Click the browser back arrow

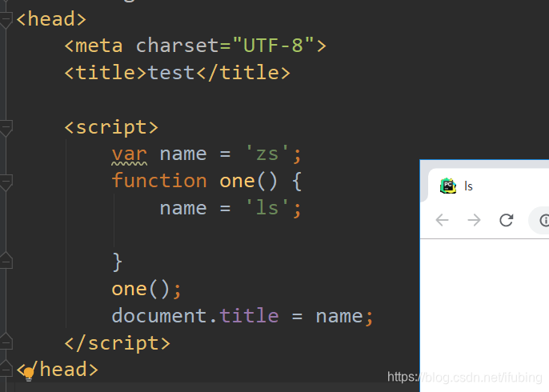[443, 220]
